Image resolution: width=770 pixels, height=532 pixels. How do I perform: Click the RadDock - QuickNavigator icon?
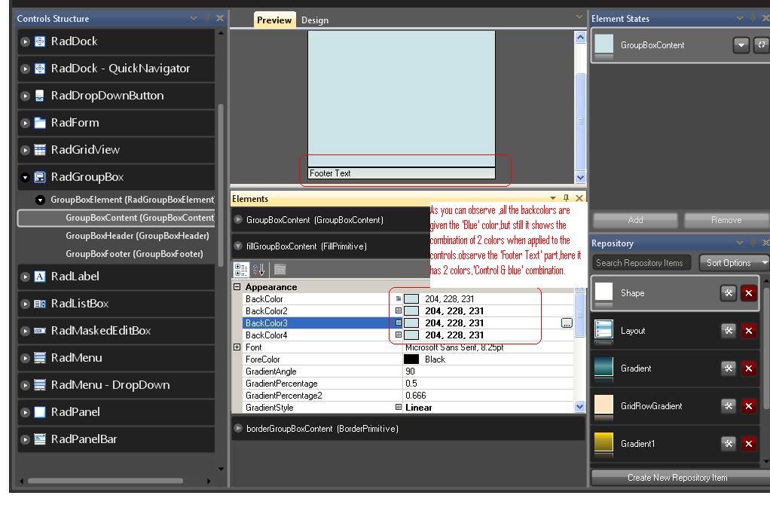40,69
